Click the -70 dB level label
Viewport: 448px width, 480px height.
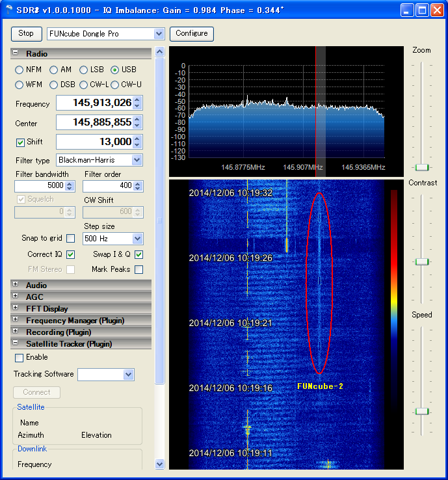180,115
